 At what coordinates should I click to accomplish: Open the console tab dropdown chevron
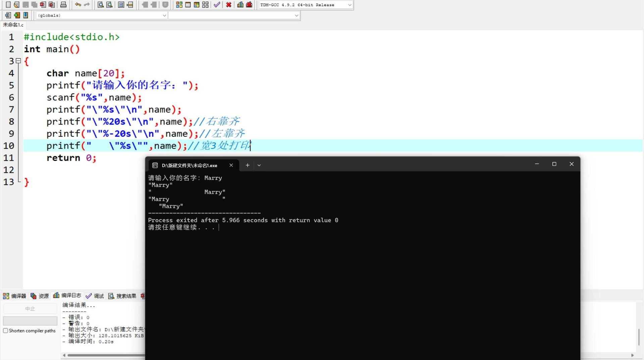(259, 165)
